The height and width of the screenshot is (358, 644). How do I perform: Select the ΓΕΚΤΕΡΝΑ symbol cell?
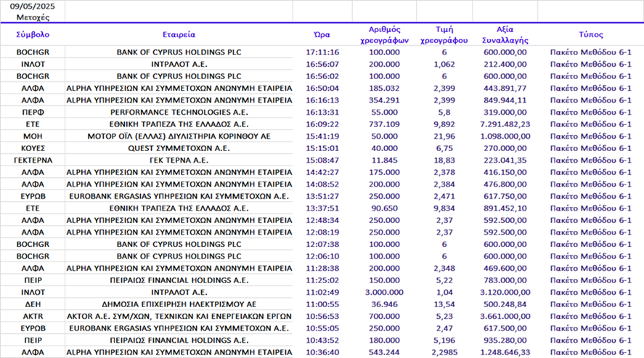click(x=33, y=160)
